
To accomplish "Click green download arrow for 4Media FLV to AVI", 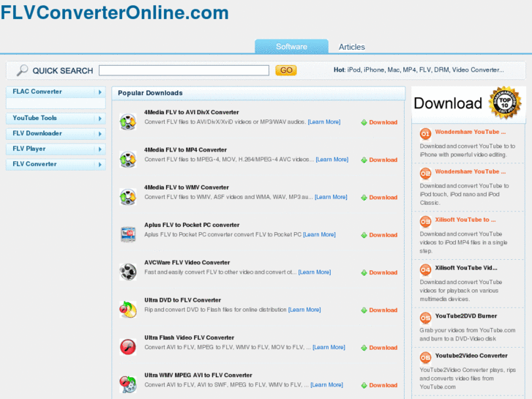I will (x=364, y=122).
